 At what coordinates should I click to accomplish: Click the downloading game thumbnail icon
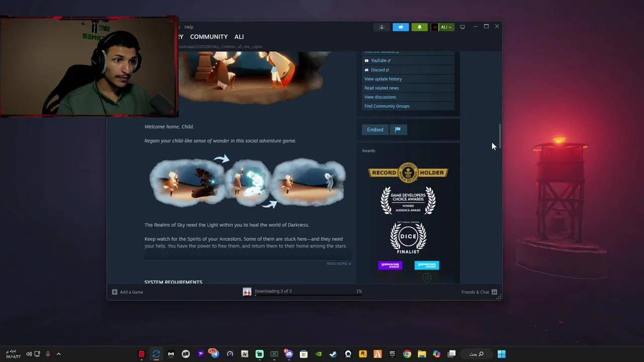tap(247, 292)
